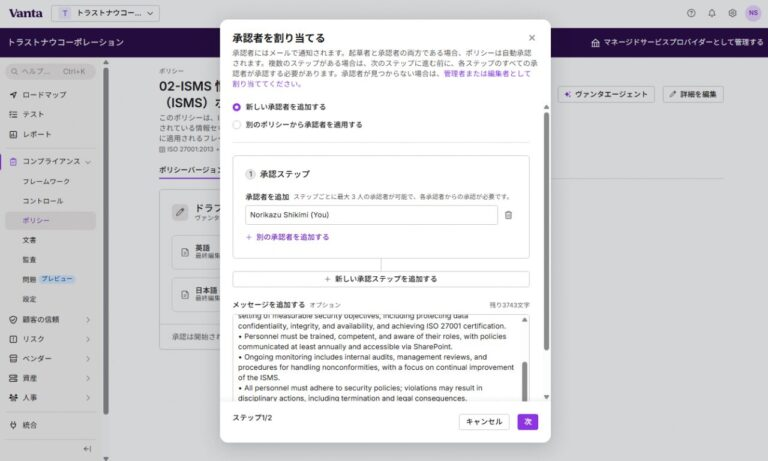Click the リスク icon in the sidebar
This screenshot has width=768, height=461.
pos(13,339)
